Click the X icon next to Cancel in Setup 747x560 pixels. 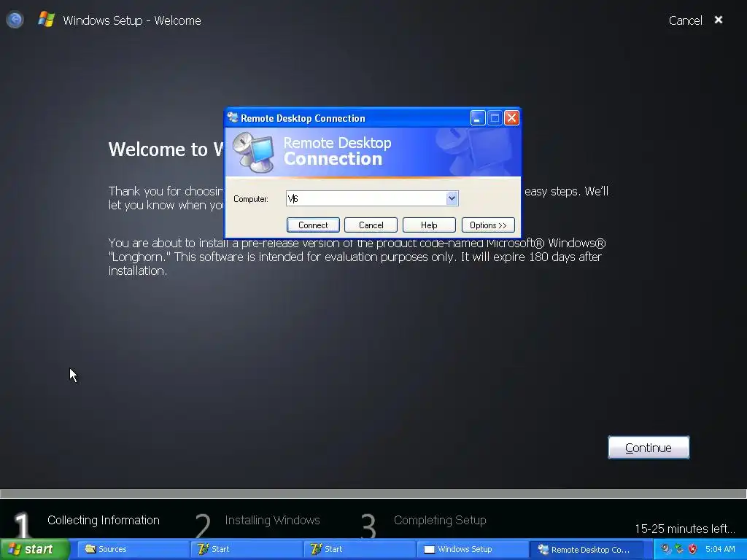coord(719,20)
